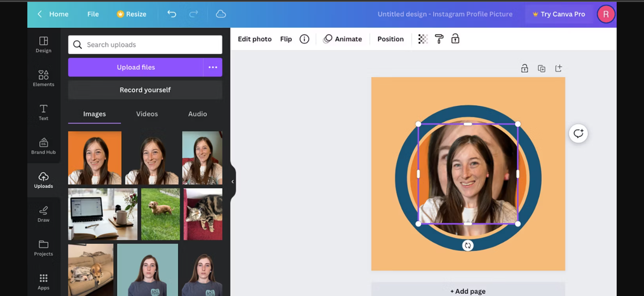Image resolution: width=644 pixels, height=296 pixels.
Task: Go back with the Home chevron arrow
Action: click(x=40, y=14)
